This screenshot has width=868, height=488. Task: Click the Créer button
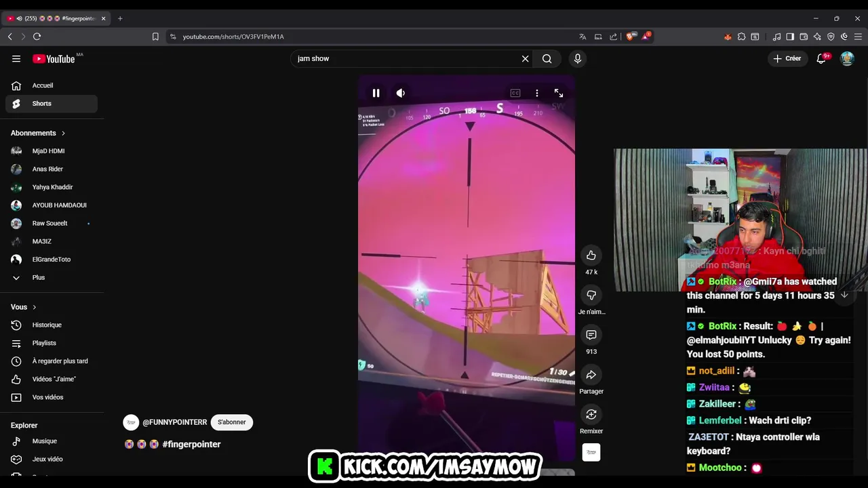[x=787, y=58]
